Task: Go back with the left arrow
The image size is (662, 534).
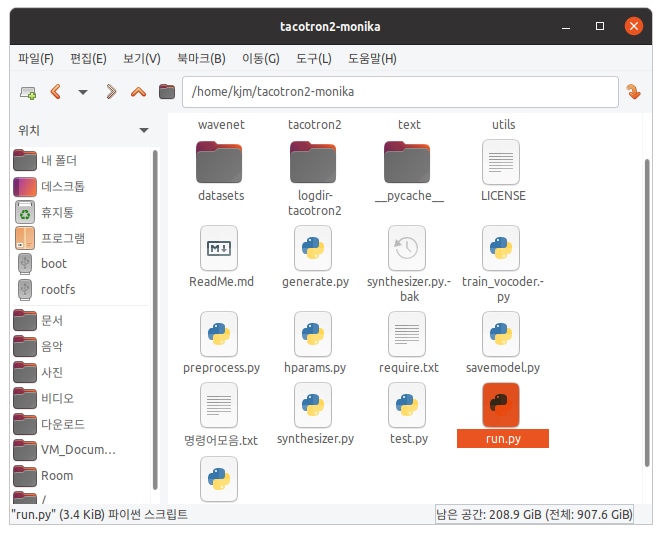Action: coord(56,92)
